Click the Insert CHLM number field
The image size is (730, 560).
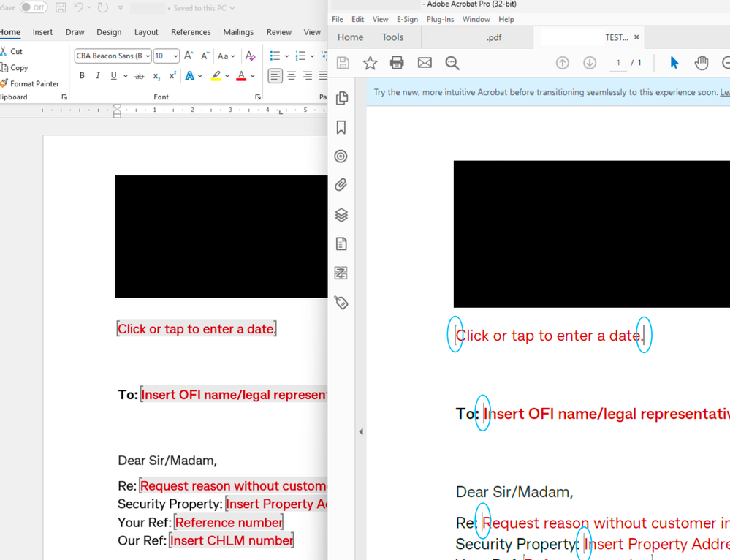(x=232, y=540)
